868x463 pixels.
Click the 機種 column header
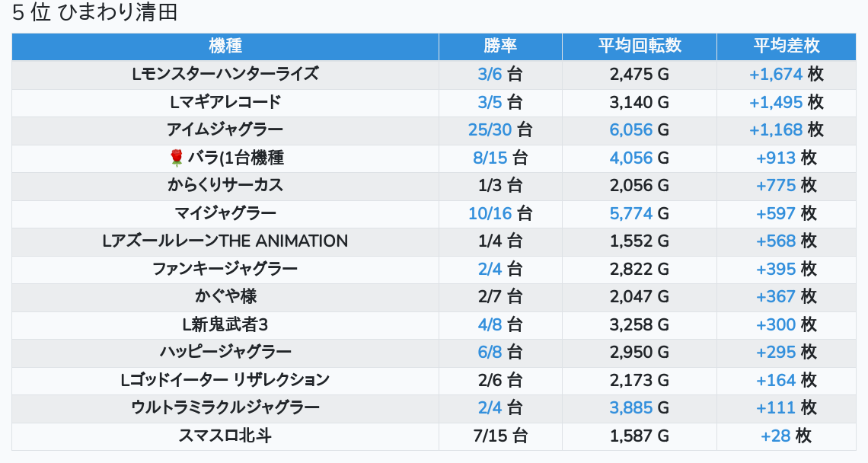pyautogui.click(x=225, y=46)
